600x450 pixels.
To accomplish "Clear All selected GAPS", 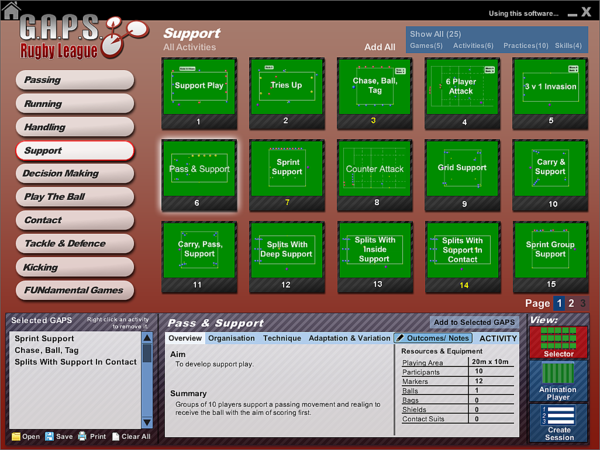I will click(x=131, y=437).
